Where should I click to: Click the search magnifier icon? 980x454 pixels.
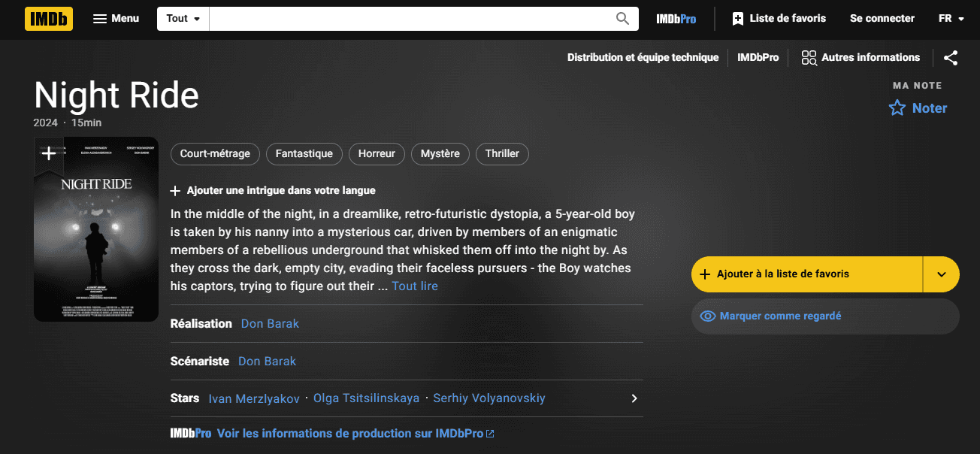coord(622,19)
